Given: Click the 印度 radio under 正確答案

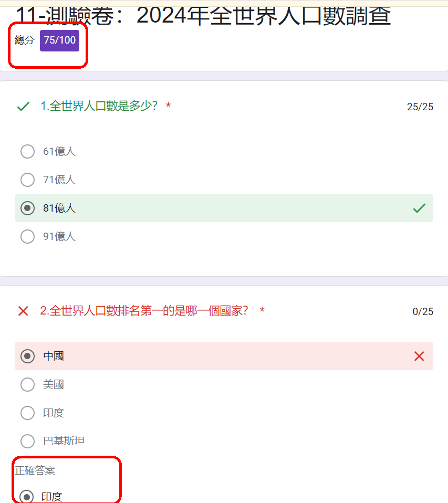Looking at the screenshot, I should point(26,497).
